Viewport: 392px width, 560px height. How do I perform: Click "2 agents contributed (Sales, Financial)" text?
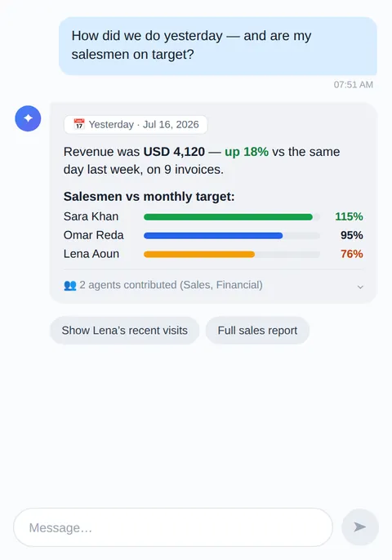[x=171, y=285]
